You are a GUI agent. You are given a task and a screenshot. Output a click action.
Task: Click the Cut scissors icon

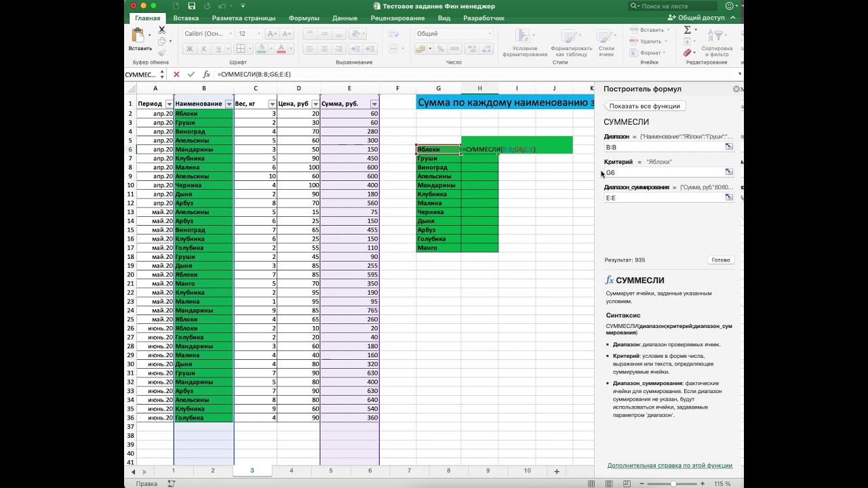pos(161,30)
